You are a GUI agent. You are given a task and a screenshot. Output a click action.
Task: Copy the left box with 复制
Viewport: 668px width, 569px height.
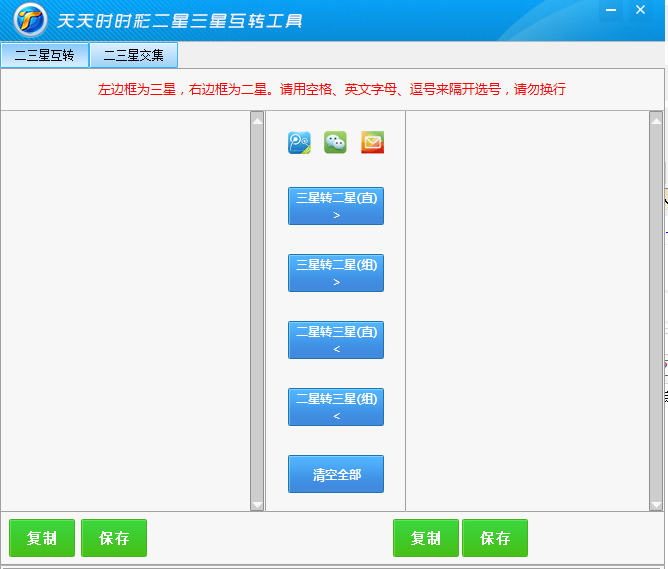42,538
